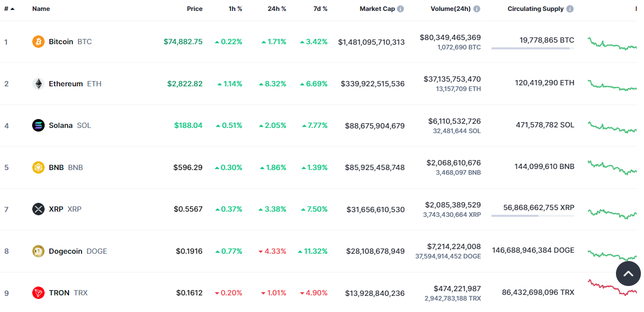Click Solana market cap $88,675,904,679

click(x=375, y=125)
